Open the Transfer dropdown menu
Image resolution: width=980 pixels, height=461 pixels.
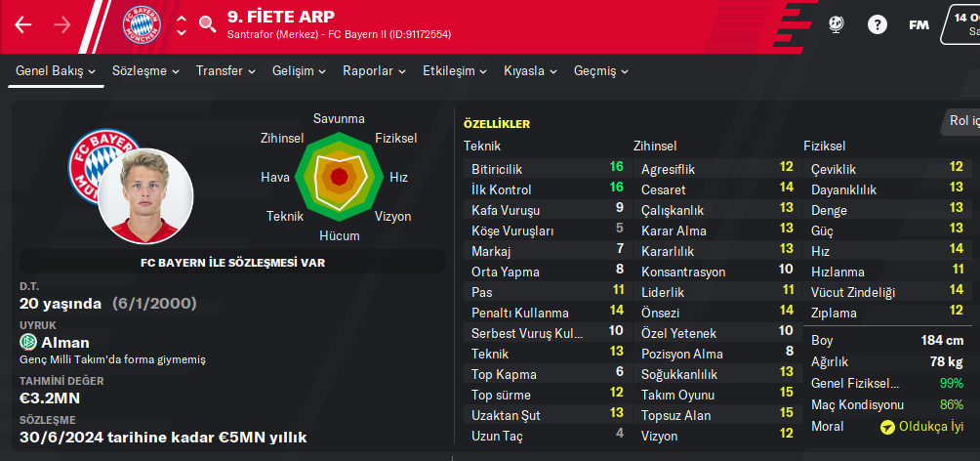coord(225,71)
